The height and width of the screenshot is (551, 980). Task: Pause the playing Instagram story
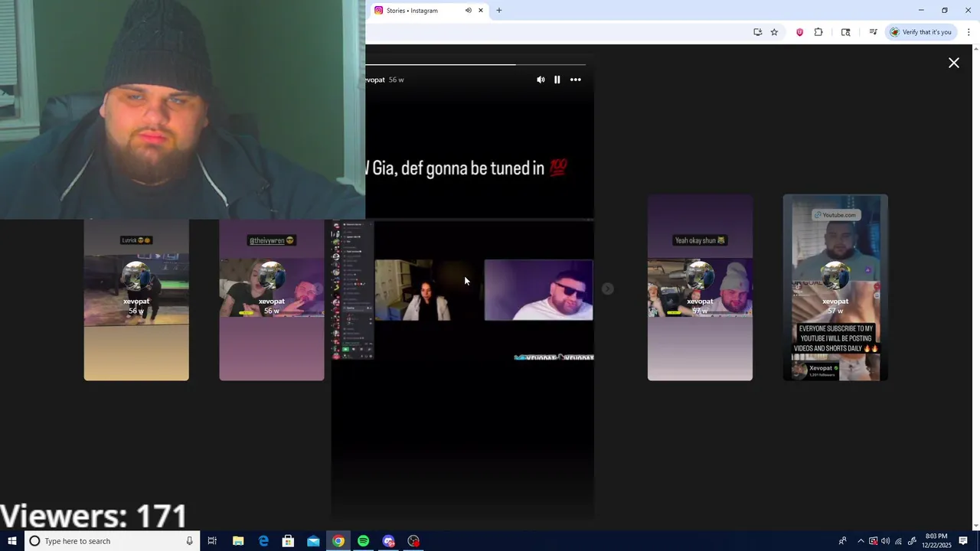[557, 80]
